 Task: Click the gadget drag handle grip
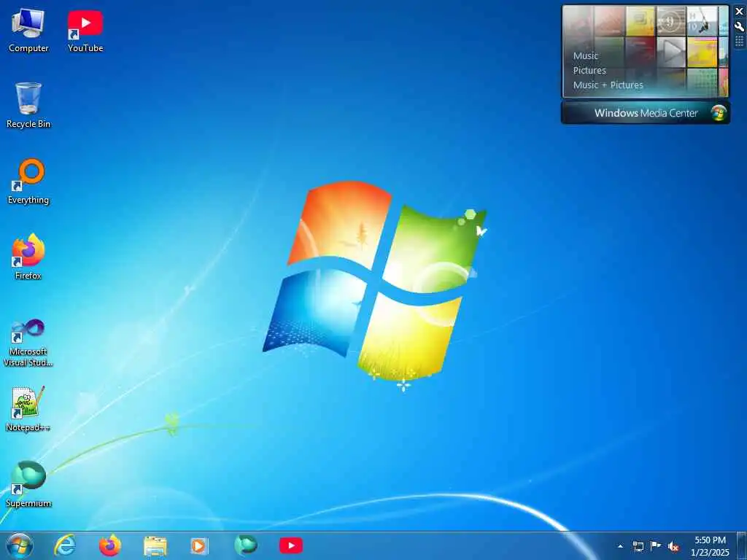(x=740, y=42)
